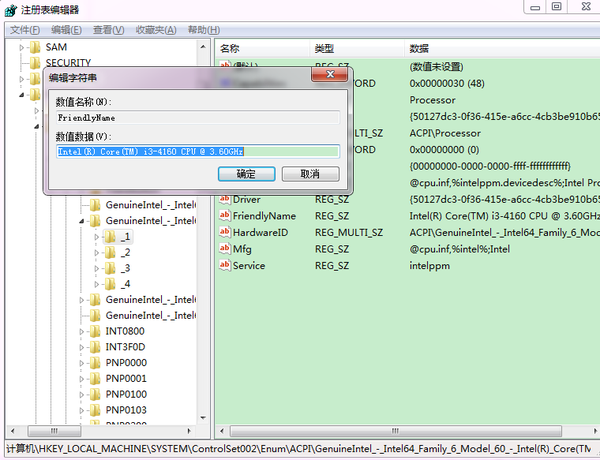This screenshot has width=600, height=460.
Task: Open the 编辑(E) menu
Action: pyautogui.click(x=66, y=30)
